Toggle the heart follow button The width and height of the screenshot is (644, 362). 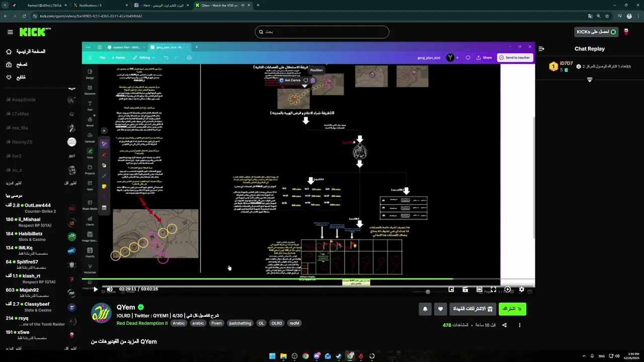[x=440, y=309]
